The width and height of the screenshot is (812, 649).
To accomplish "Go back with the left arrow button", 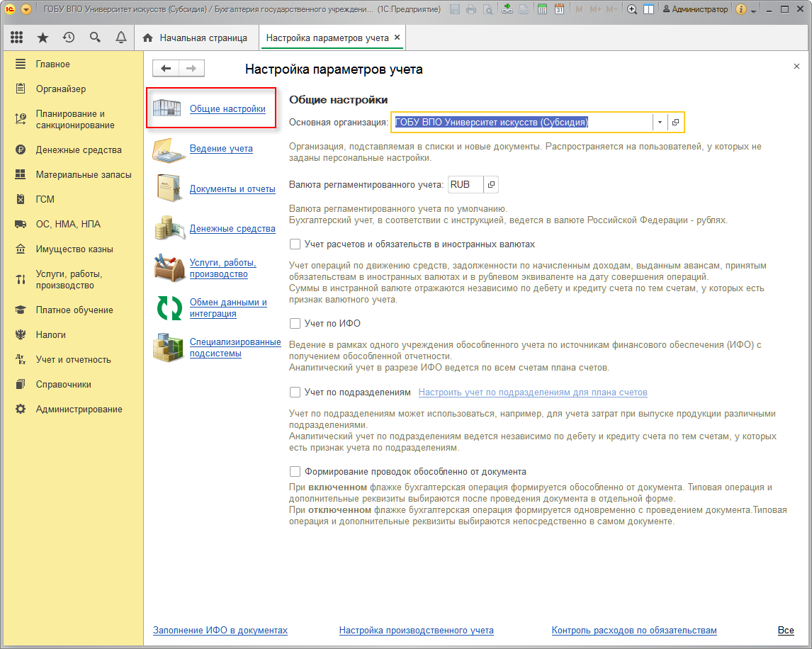I will click(166, 68).
